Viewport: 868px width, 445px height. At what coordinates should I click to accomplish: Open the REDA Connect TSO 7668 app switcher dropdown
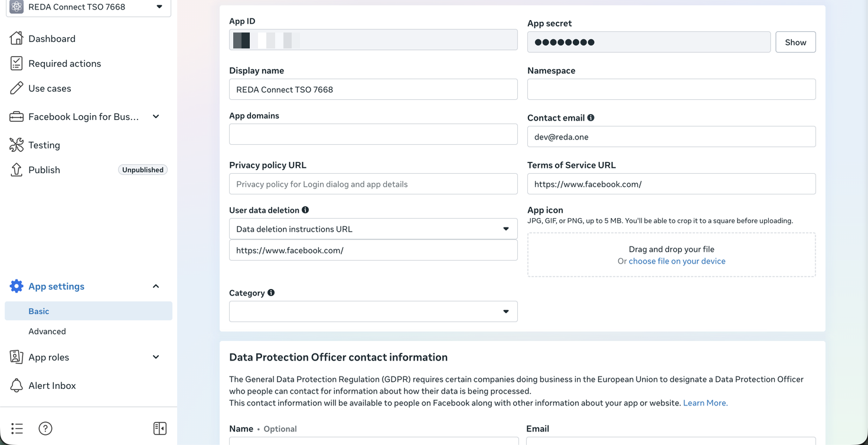click(x=89, y=7)
